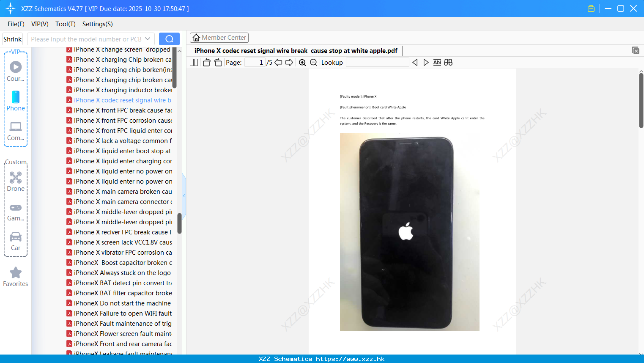Open iPhone X front FPC corrosion file

click(x=119, y=121)
